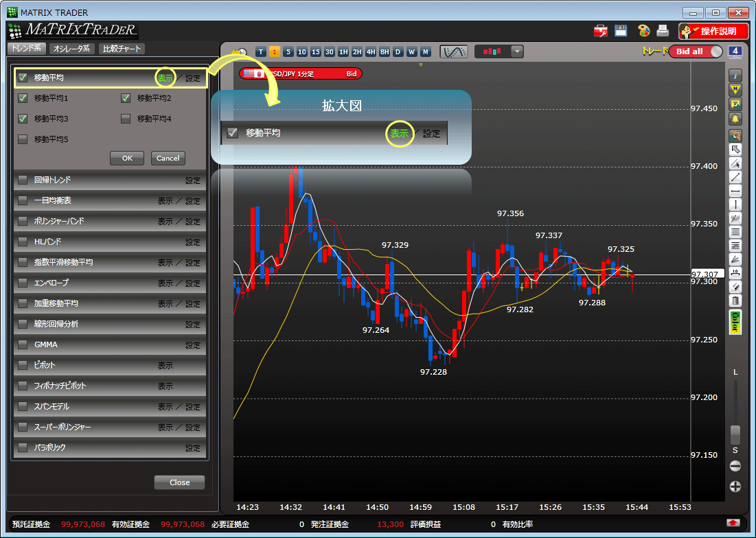Click 設定 for GMMA
Screen dimensions: 756x538
tap(193, 345)
